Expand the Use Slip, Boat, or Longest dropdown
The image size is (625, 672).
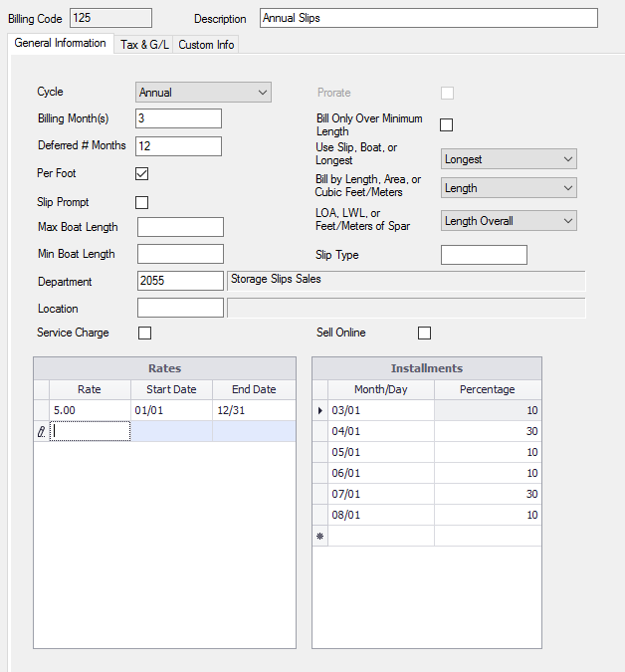(509, 159)
